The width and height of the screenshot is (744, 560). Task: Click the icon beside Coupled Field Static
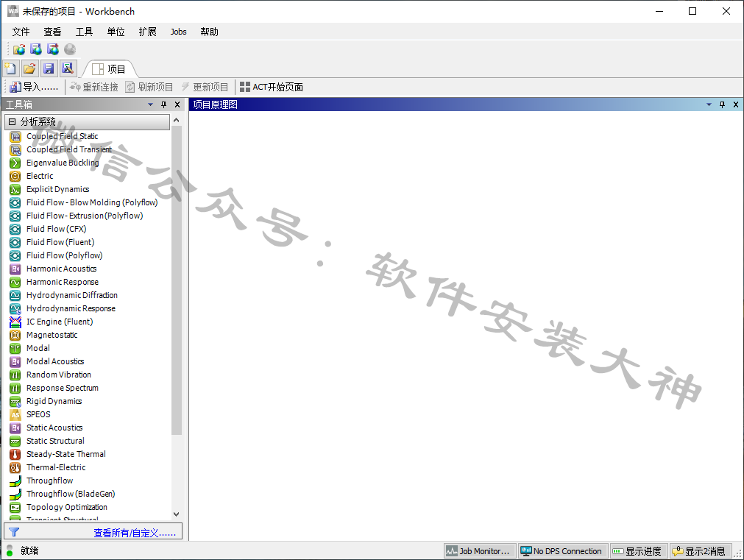pos(15,137)
